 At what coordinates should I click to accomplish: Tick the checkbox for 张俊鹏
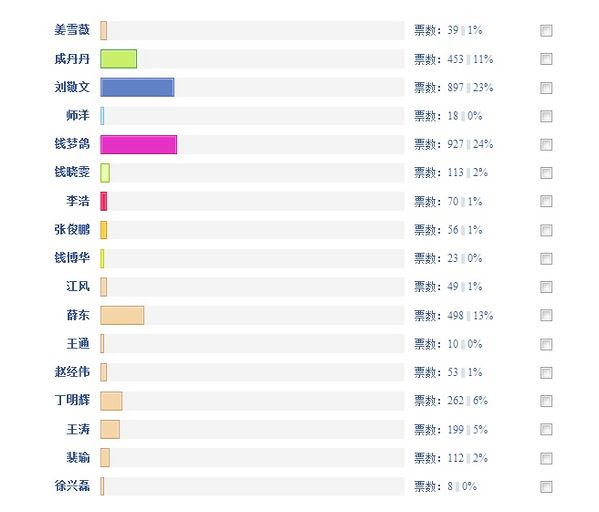546,230
